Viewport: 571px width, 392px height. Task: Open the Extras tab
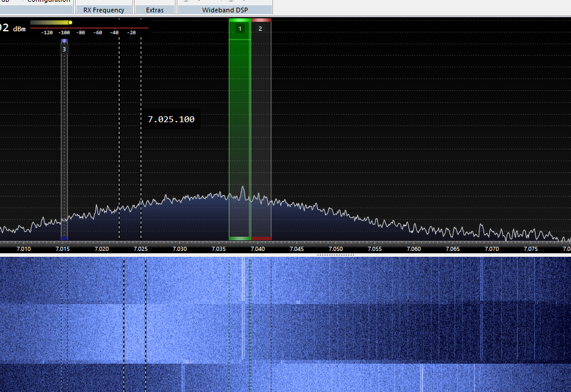click(x=155, y=9)
